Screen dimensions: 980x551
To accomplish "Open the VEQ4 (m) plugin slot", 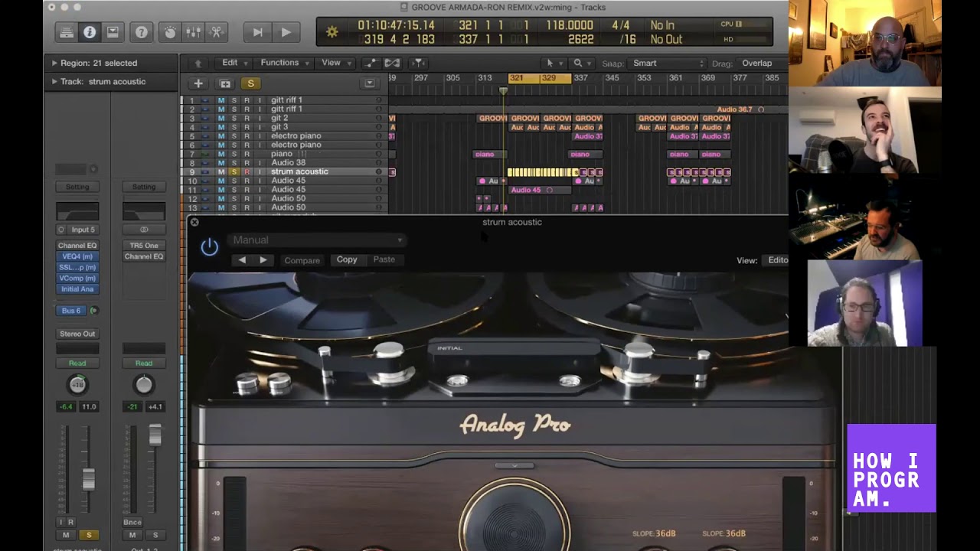I will click(x=77, y=256).
